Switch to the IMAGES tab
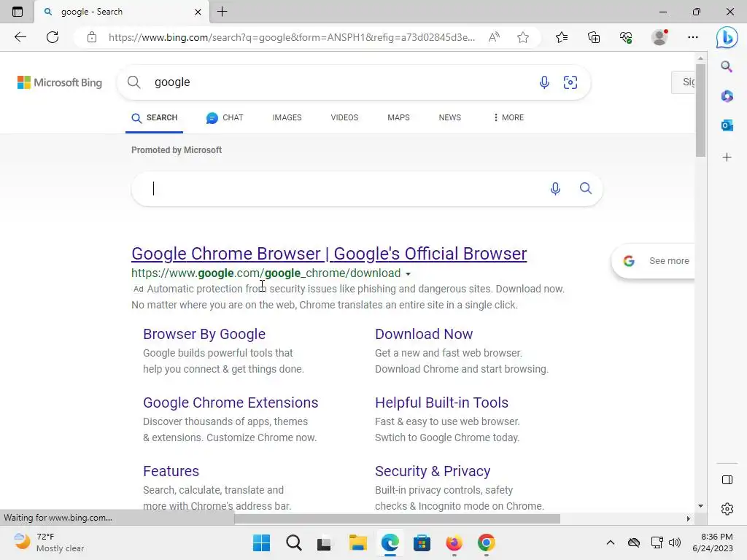 [x=287, y=117]
